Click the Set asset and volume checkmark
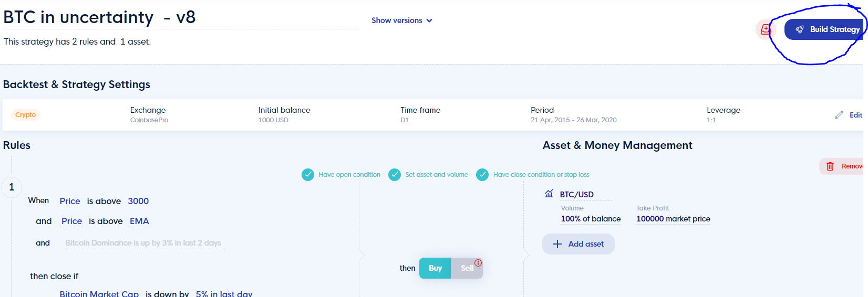 tap(395, 175)
